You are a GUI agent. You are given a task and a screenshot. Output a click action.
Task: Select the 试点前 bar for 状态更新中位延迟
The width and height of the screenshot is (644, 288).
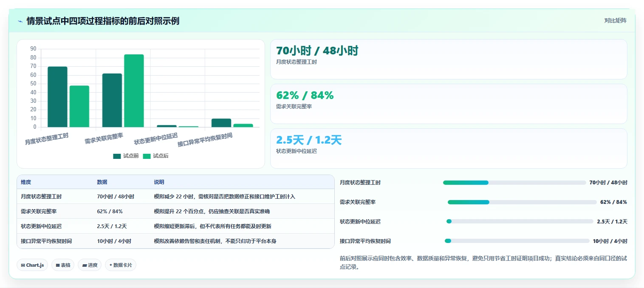click(167, 126)
